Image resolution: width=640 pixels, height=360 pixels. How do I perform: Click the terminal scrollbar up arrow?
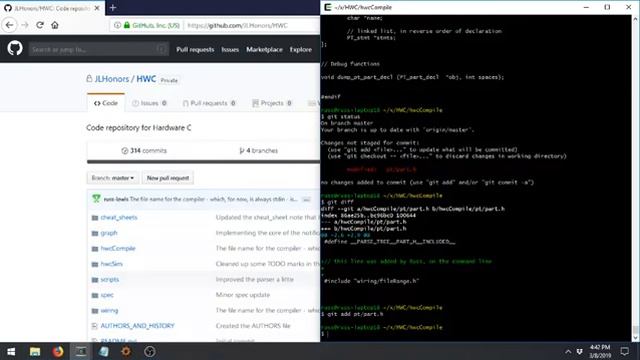(x=636, y=19)
